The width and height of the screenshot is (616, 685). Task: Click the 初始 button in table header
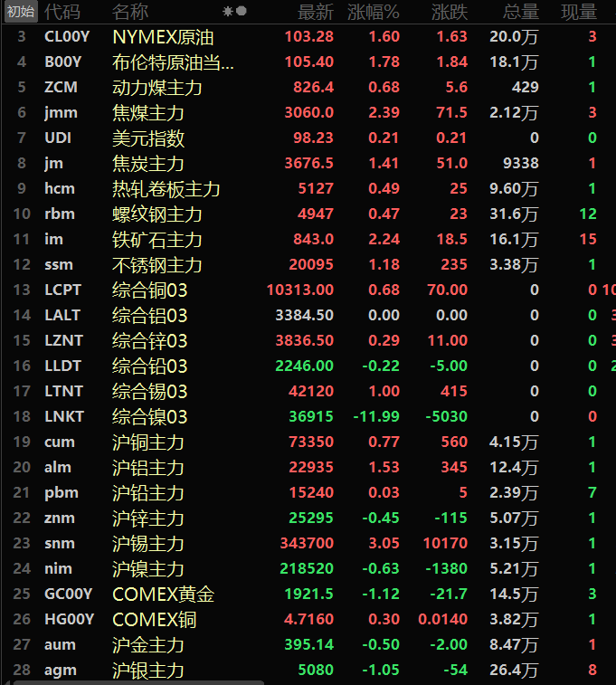point(20,12)
